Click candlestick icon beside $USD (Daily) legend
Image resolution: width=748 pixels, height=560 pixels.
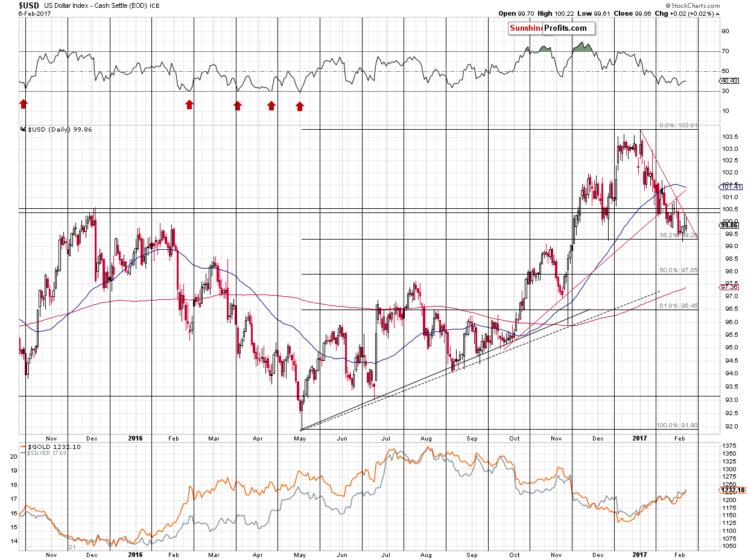tap(23, 129)
